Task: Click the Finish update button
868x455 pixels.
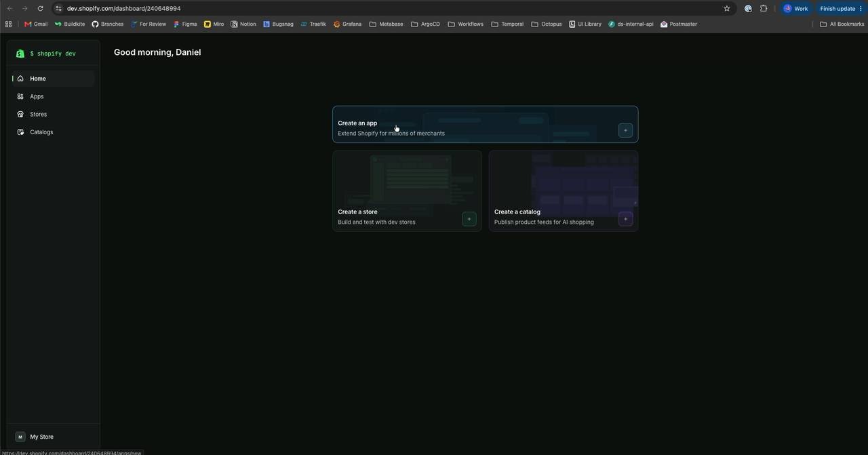Action: pyautogui.click(x=841, y=9)
